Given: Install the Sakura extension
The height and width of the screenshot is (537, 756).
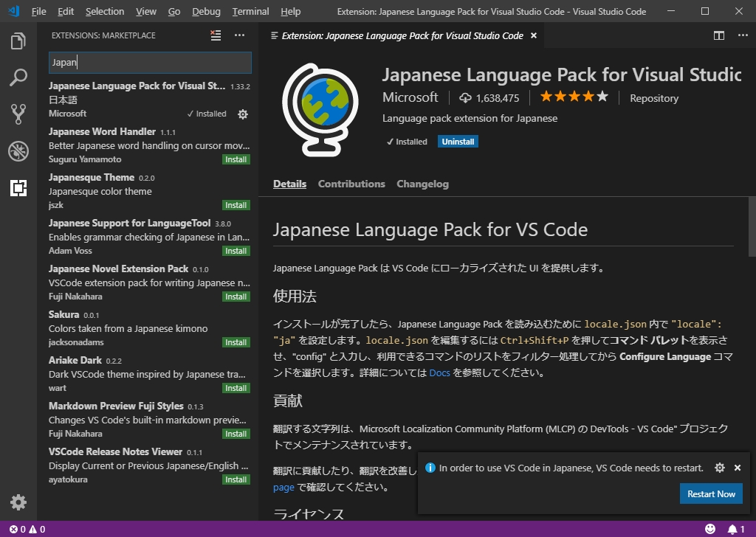Looking at the screenshot, I should pos(236,342).
